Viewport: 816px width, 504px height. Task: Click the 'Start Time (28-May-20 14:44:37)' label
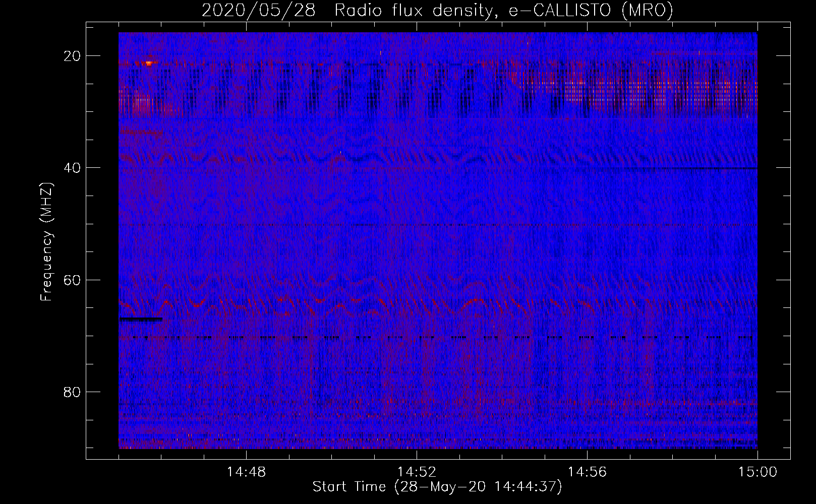click(437, 487)
